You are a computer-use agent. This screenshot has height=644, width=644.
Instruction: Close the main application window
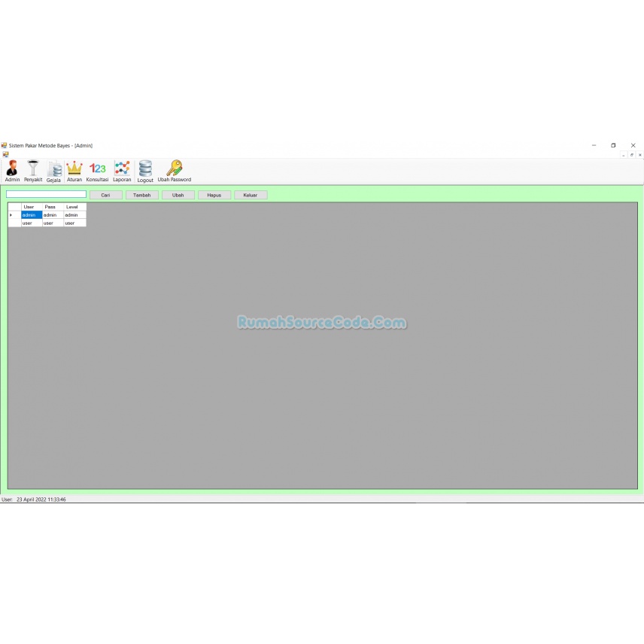click(633, 145)
